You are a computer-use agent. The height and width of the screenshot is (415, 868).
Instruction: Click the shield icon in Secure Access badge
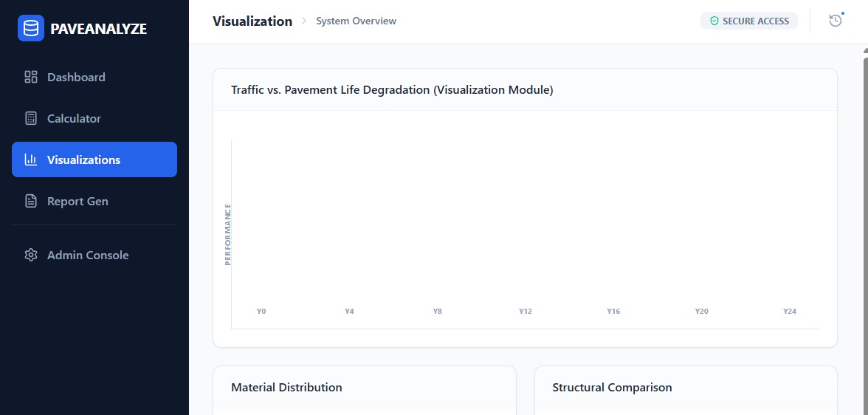[x=714, y=21]
